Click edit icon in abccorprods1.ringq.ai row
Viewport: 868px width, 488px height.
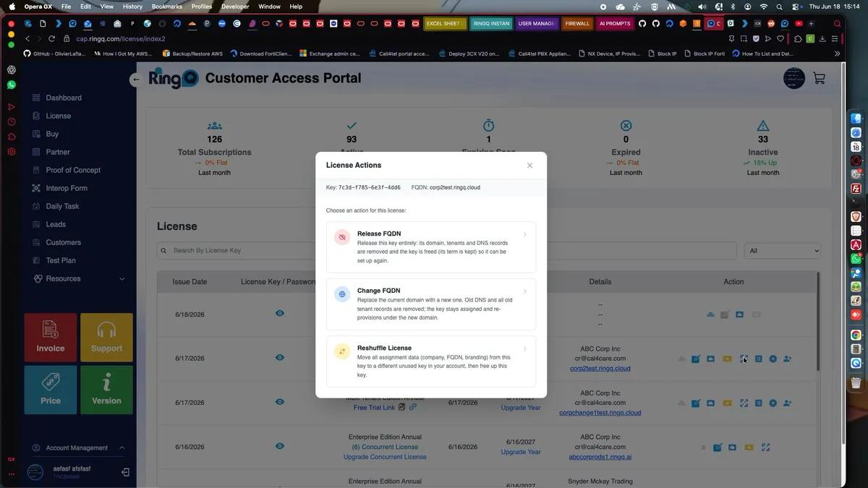coord(718,448)
